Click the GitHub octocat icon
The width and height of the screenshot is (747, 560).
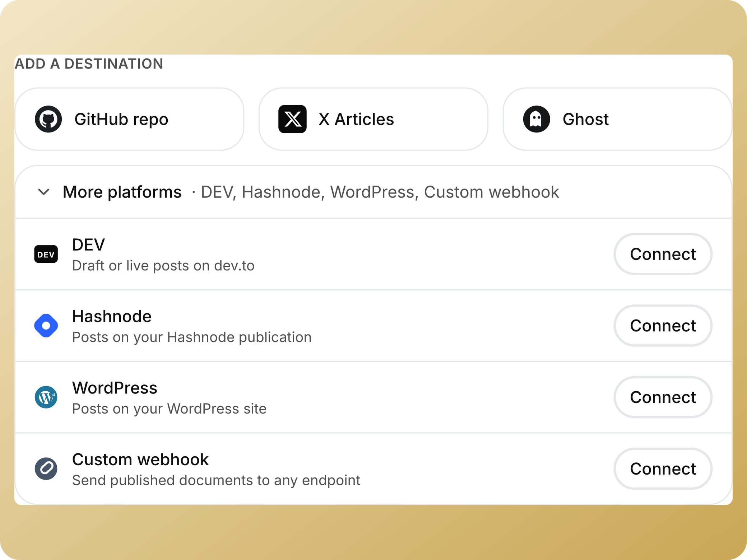click(x=48, y=119)
